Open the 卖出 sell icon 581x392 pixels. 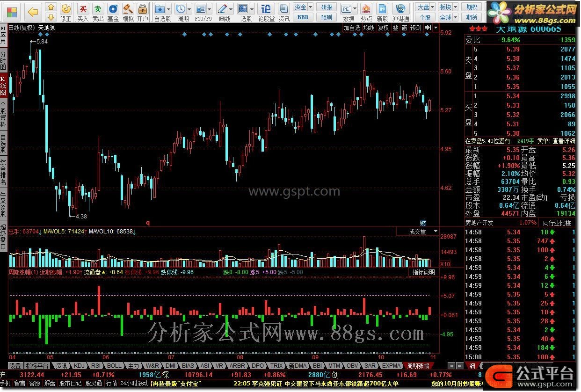(x=98, y=12)
